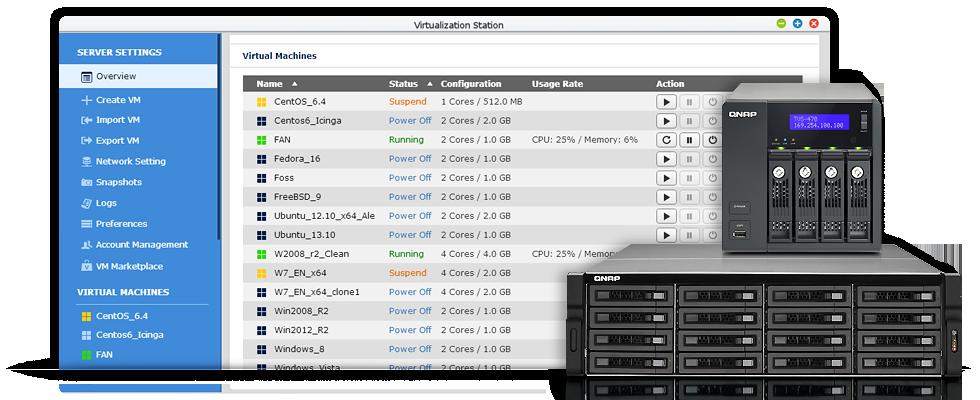Start the CentOS_6.4 virtual machine
The height and width of the screenshot is (400, 980).
click(x=666, y=102)
